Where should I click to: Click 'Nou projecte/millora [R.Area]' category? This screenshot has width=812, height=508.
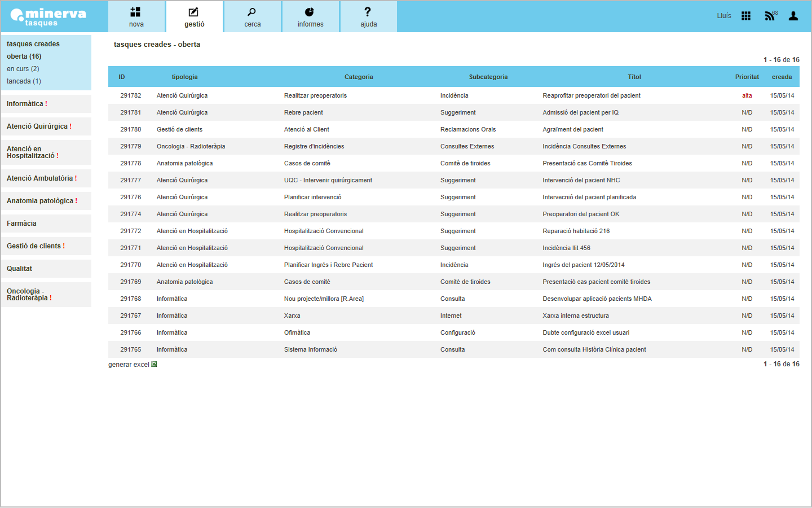coord(324,299)
